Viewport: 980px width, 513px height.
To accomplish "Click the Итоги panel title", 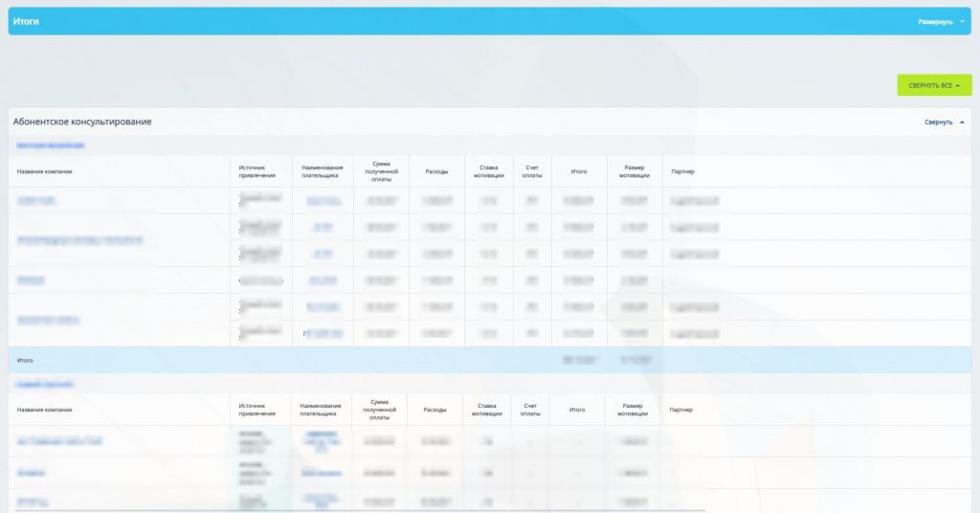I will point(26,21).
